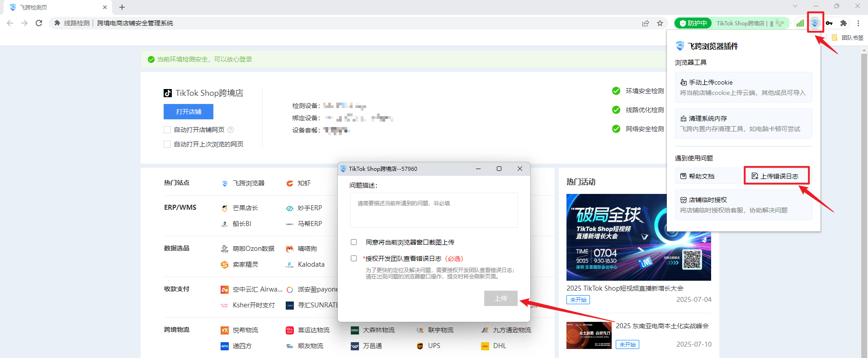Click the help icon beside 自动打开店铺网页

pos(231,130)
